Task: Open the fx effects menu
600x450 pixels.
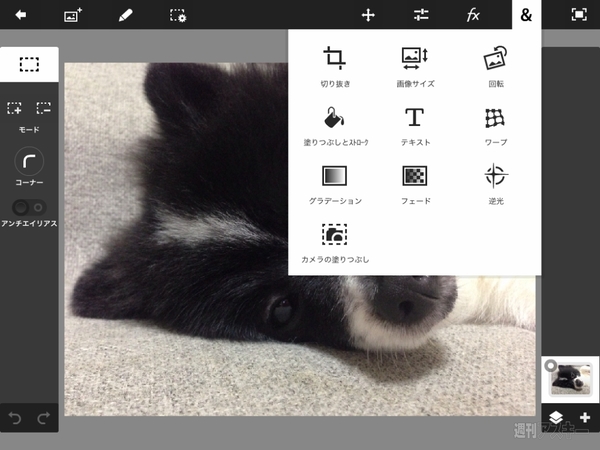Action: pyautogui.click(x=473, y=15)
